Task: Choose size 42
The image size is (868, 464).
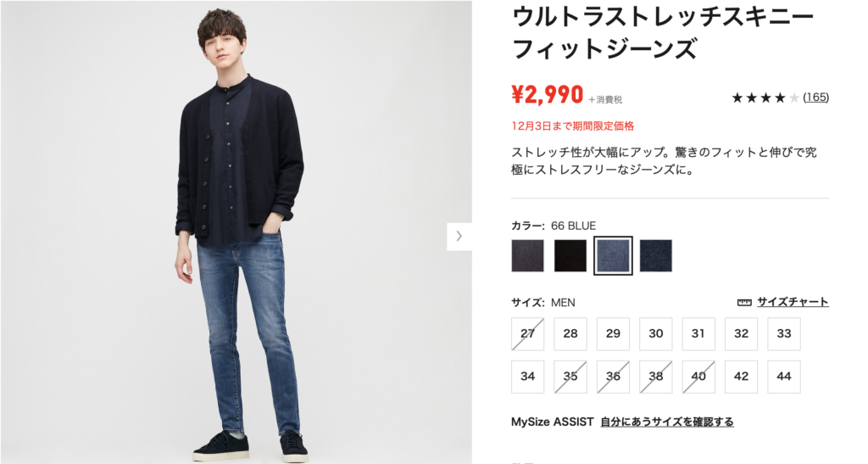Action: click(x=741, y=377)
